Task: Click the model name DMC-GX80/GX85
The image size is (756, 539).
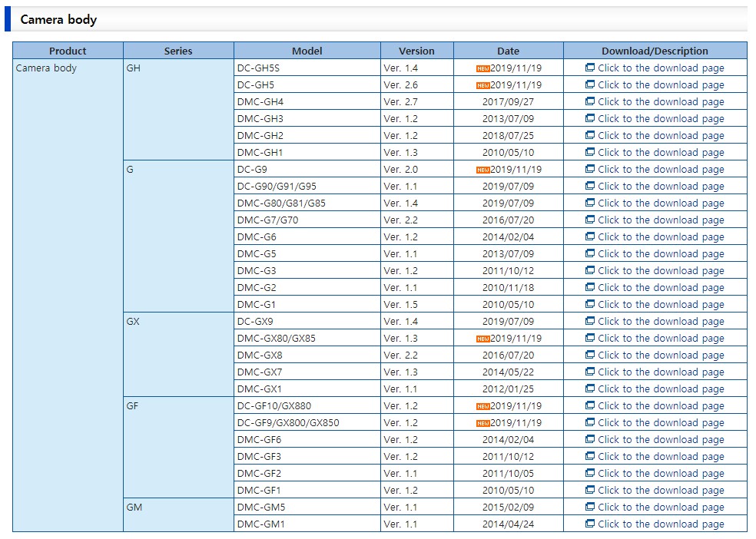Action: (277, 338)
